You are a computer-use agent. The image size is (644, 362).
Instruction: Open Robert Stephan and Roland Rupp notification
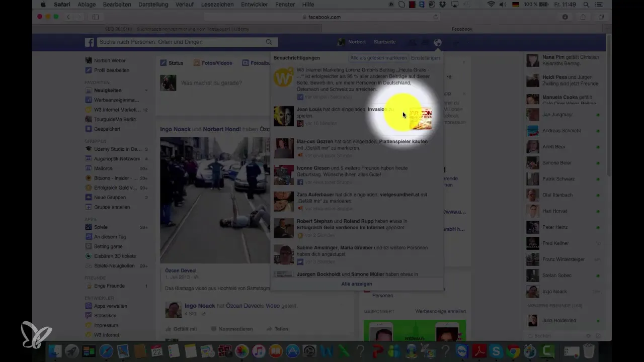(357, 228)
